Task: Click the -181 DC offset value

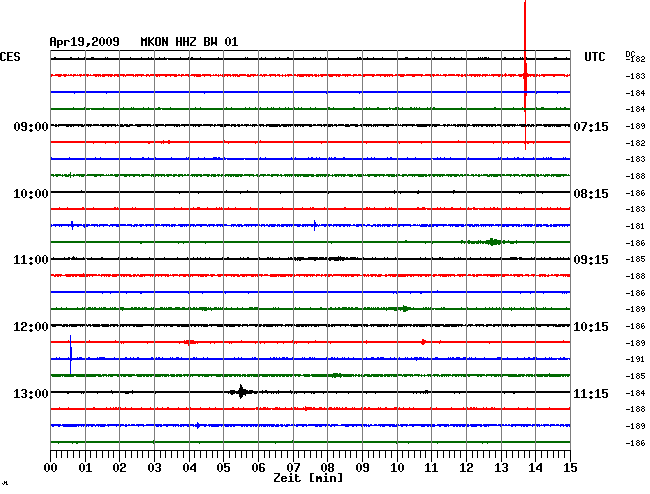Action: (x=635, y=226)
